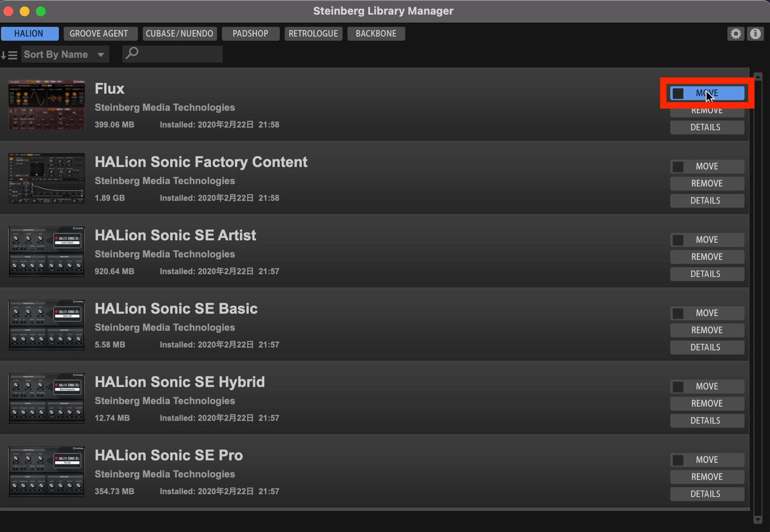Click into the library search field

click(173, 54)
